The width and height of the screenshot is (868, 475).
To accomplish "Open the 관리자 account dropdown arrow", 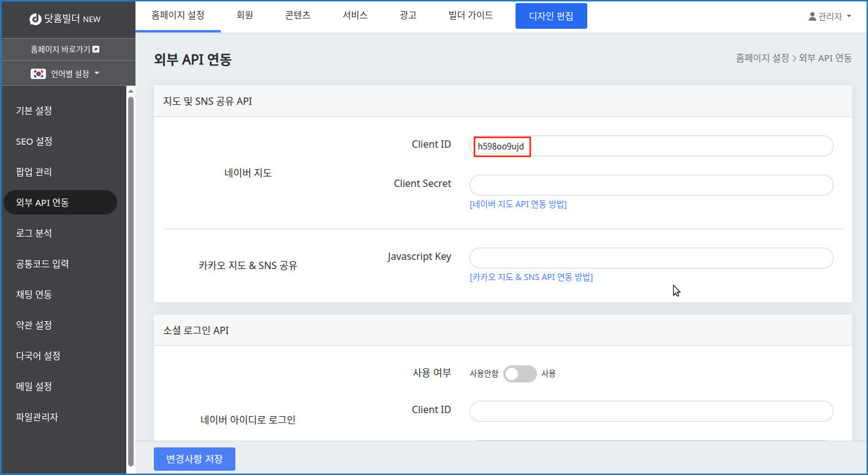I will click(x=849, y=17).
